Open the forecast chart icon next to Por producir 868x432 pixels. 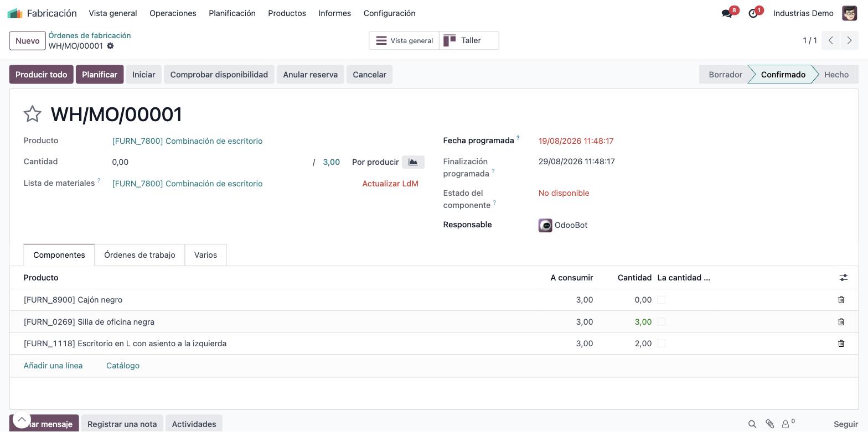click(x=413, y=162)
